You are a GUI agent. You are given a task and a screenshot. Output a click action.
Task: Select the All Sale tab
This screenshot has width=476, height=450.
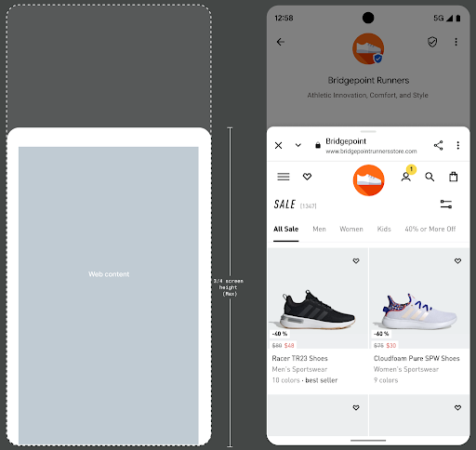pyautogui.click(x=285, y=229)
